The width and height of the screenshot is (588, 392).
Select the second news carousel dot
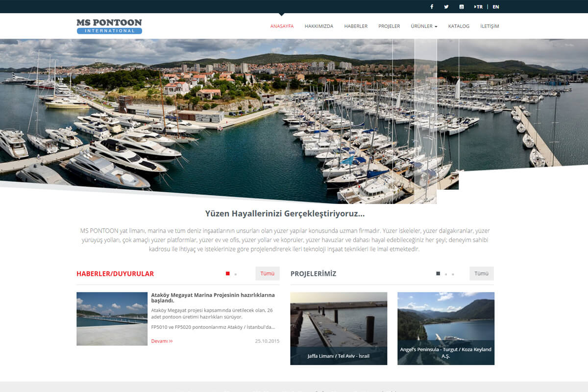coord(236,274)
